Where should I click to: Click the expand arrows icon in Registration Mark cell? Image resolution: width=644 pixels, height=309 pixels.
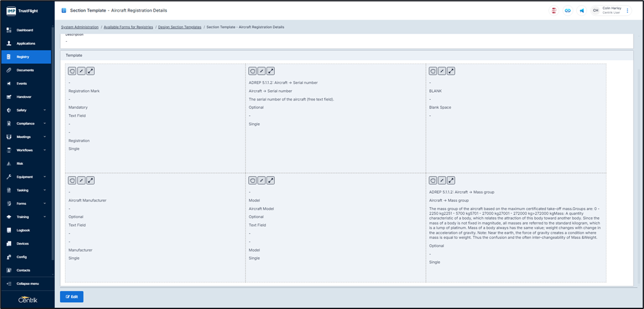pos(90,71)
